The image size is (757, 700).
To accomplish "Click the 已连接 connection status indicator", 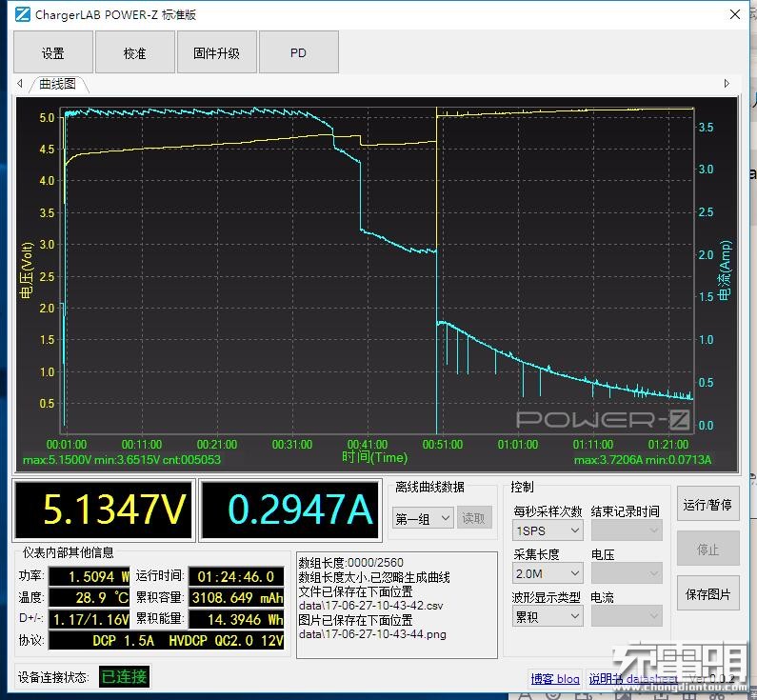I will tap(124, 677).
